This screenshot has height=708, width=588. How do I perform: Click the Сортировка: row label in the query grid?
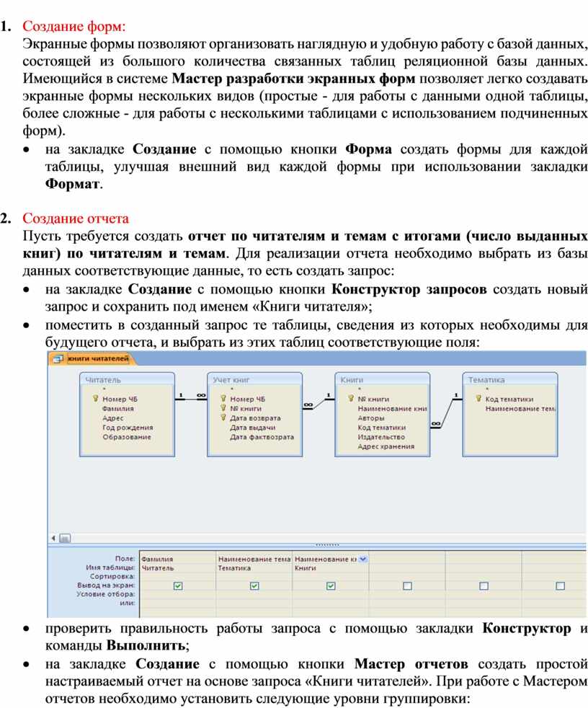(x=112, y=577)
